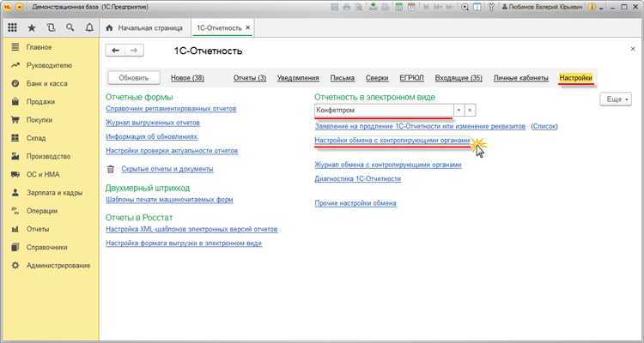Image resolution: width=644 pixels, height=343 pixels.
Task: Open Шаблоны печати машиночитаемых форм link
Action: pos(169,200)
